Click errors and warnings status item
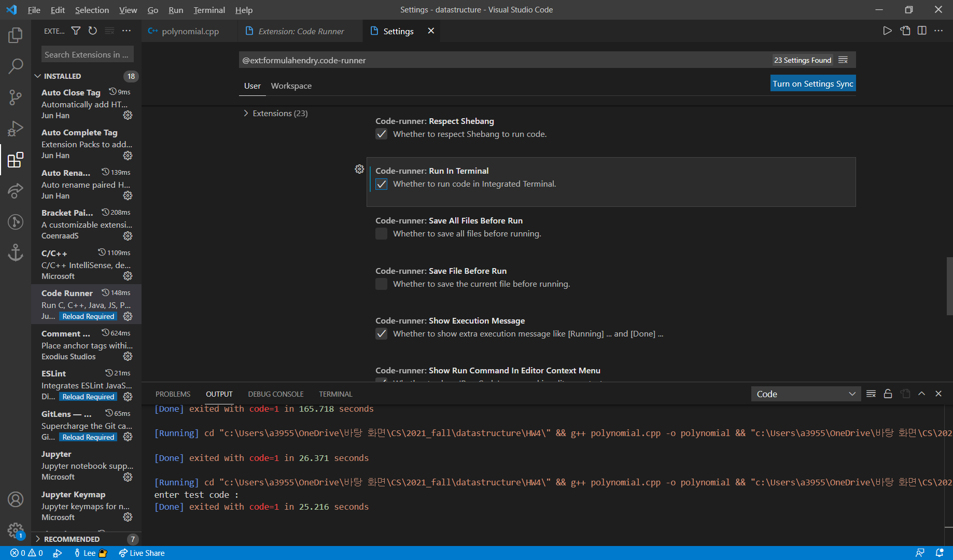This screenshot has height=560, width=953. [27, 553]
